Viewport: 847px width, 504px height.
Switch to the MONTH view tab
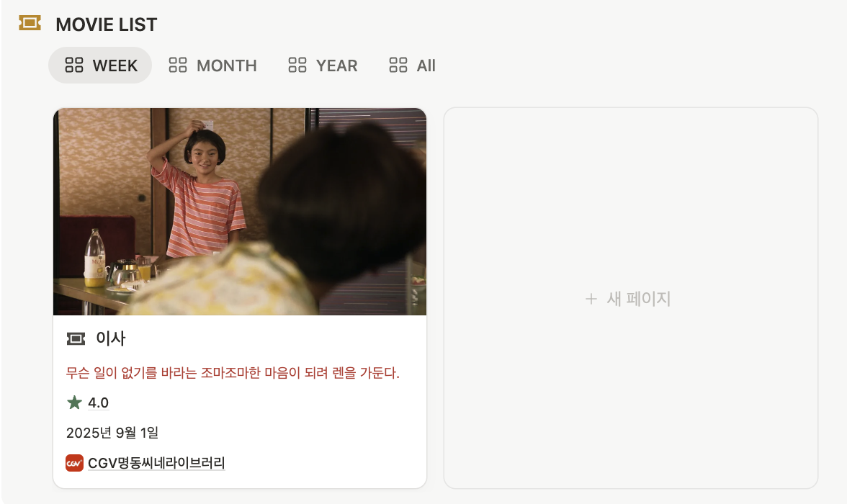(213, 66)
